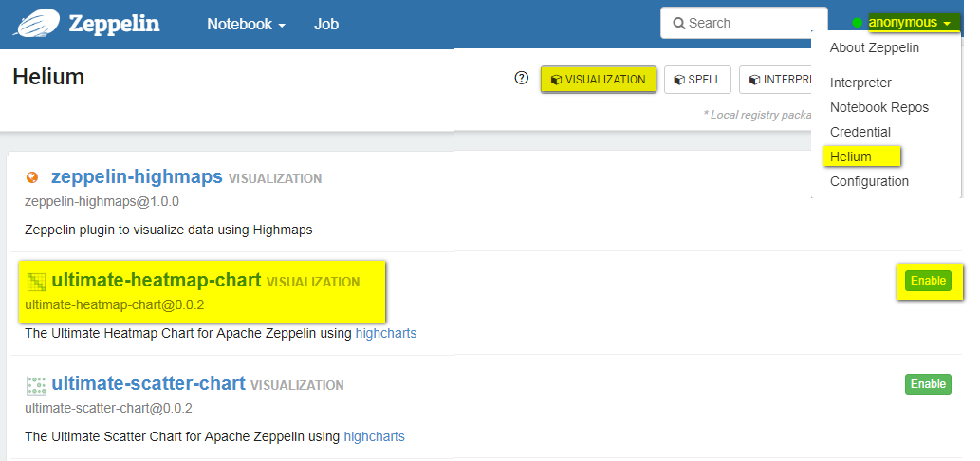Focus the Search input field

pyautogui.click(x=744, y=23)
